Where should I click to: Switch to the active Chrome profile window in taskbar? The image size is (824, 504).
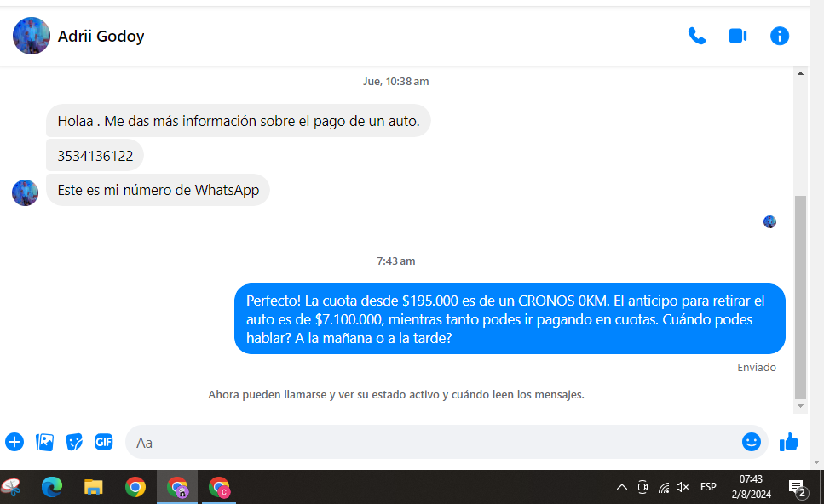177,488
